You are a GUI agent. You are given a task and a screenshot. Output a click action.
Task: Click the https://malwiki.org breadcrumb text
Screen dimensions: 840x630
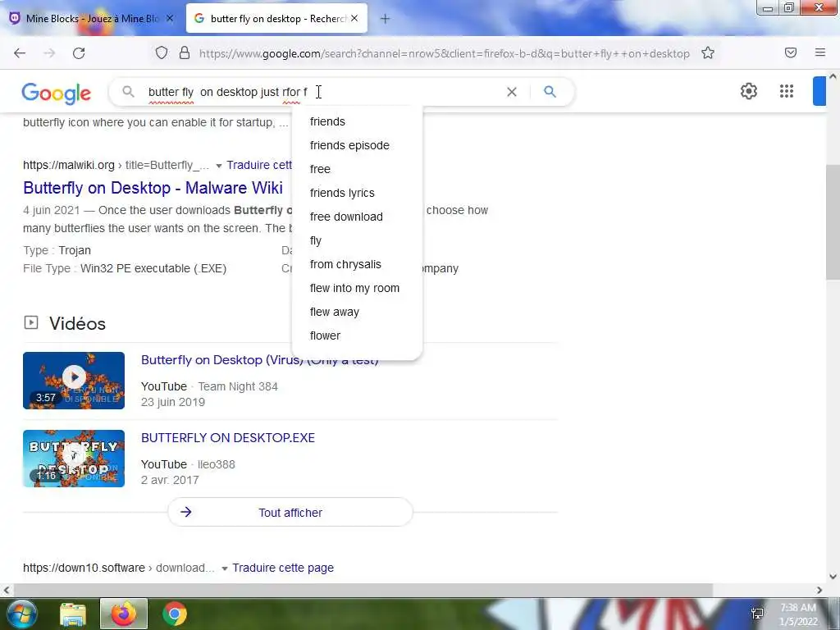[x=69, y=165]
